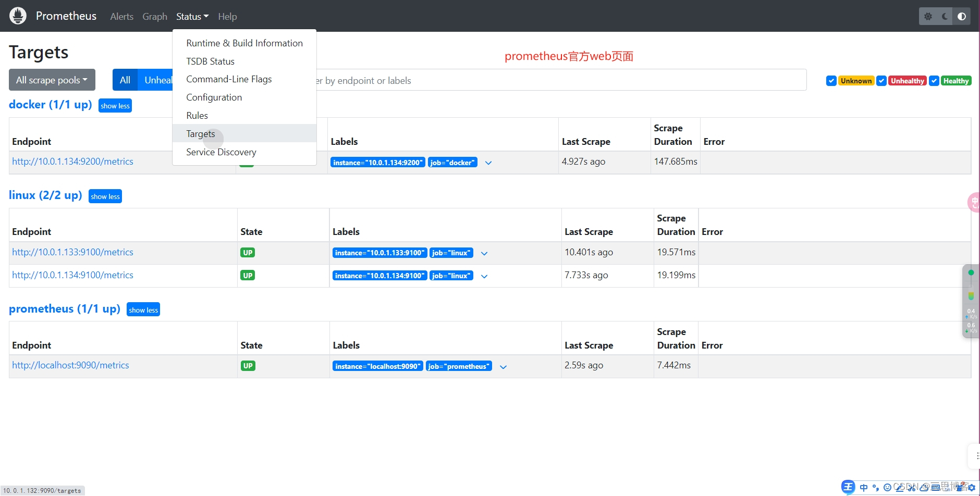
Task: Collapse the docker pool with show less
Action: (115, 106)
